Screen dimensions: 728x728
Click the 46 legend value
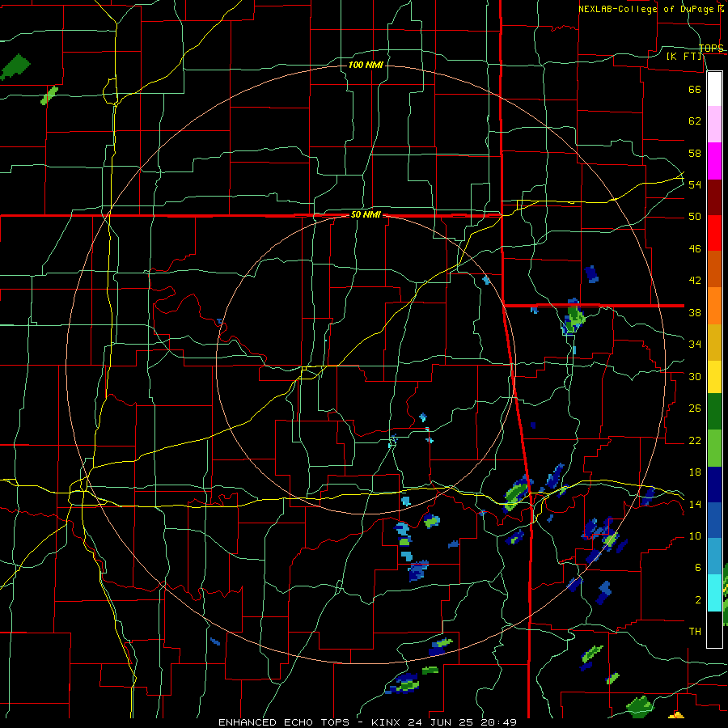click(x=695, y=249)
